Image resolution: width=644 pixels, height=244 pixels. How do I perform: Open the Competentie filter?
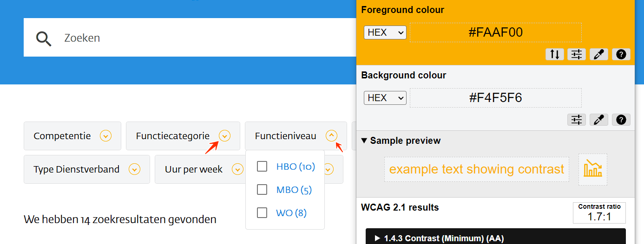[x=72, y=136]
